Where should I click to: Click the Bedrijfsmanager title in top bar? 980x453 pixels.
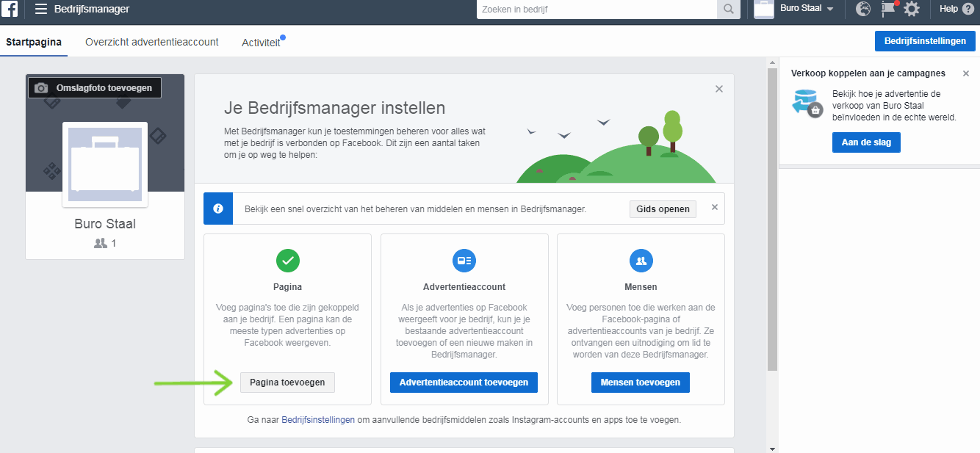pyautogui.click(x=92, y=9)
